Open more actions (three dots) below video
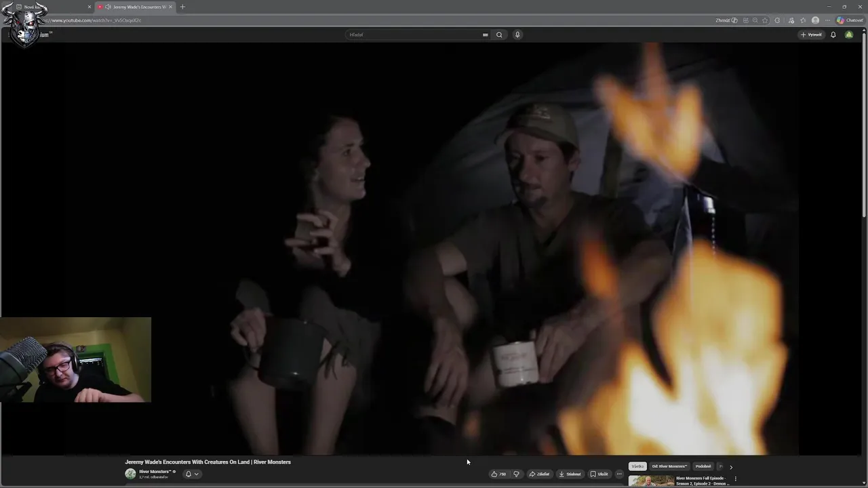The height and width of the screenshot is (488, 868). (x=619, y=474)
